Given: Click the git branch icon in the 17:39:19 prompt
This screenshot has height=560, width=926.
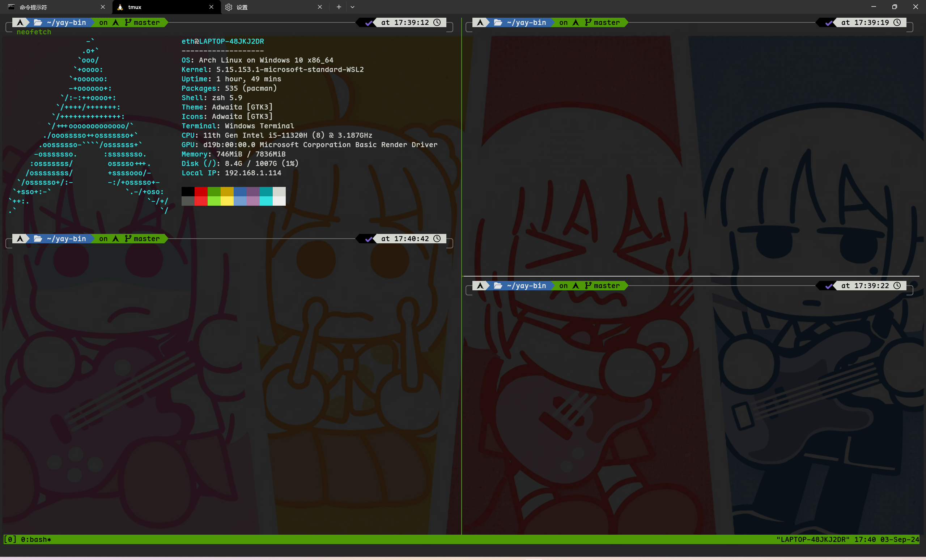Looking at the screenshot, I should click(x=588, y=22).
